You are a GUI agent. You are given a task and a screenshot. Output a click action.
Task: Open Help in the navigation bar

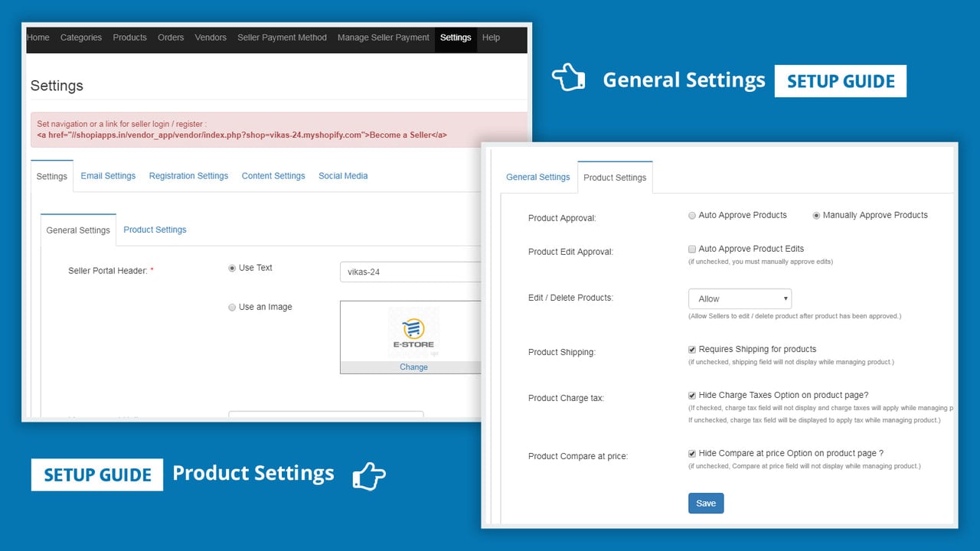[491, 37]
